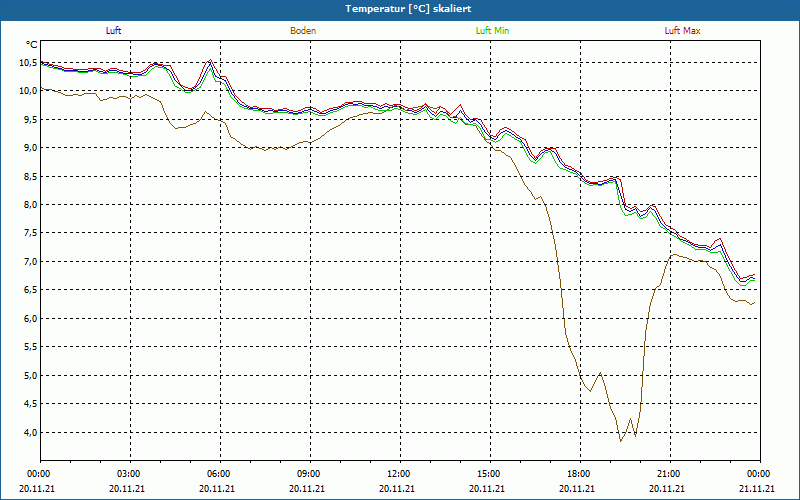Click the red Luft Max legend label
Viewport: 800px width, 500px height.
coord(682,31)
